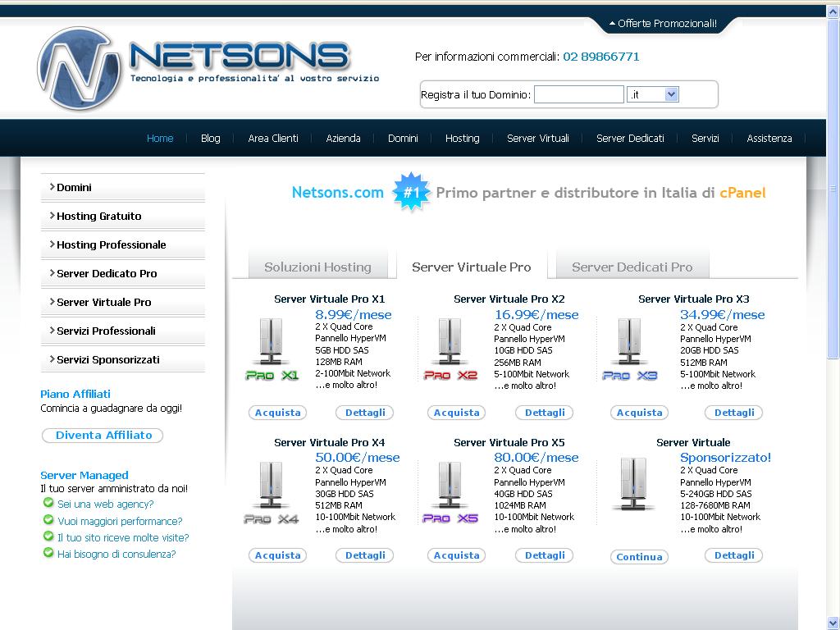The image size is (840, 630).
Task: Expand the Hosting Professionale sidebar item
Action: tap(123, 244)
